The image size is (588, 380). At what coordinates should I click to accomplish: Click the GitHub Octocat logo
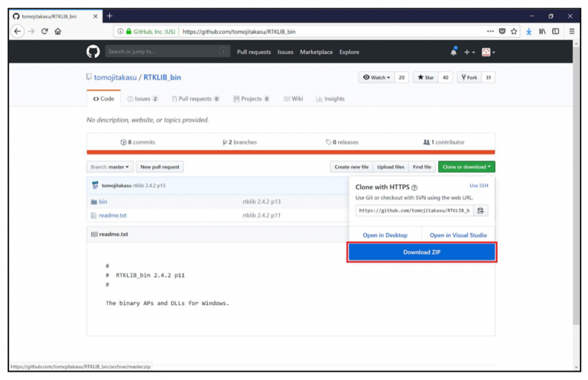pos(93,52)
